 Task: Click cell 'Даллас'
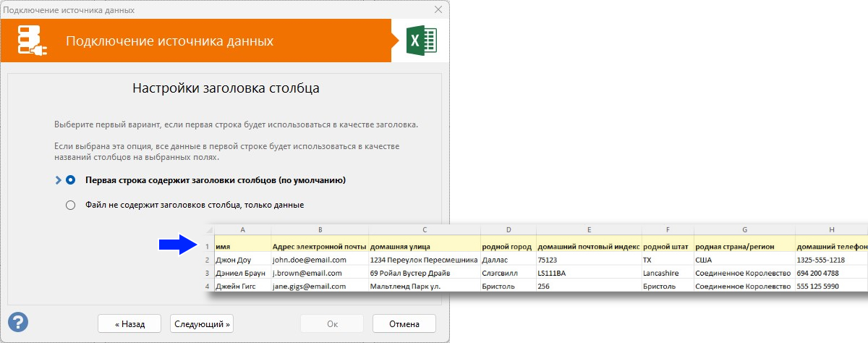point(509,260)
